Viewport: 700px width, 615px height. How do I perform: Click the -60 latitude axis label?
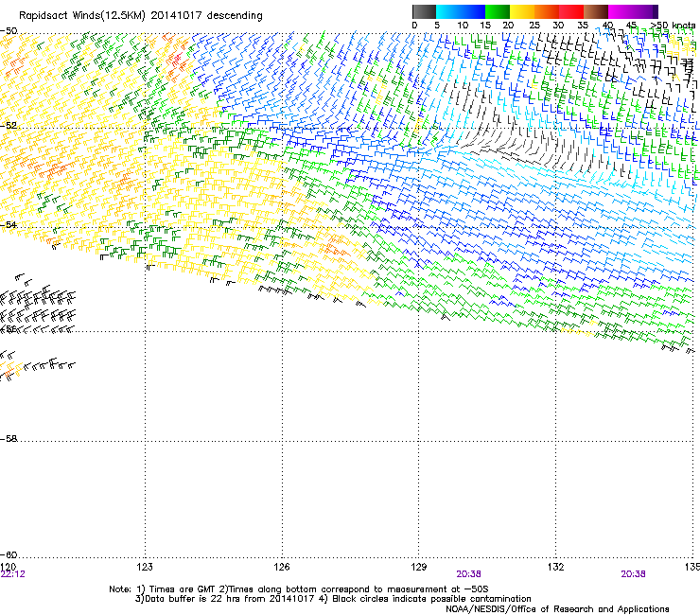[x=9, y=554]
